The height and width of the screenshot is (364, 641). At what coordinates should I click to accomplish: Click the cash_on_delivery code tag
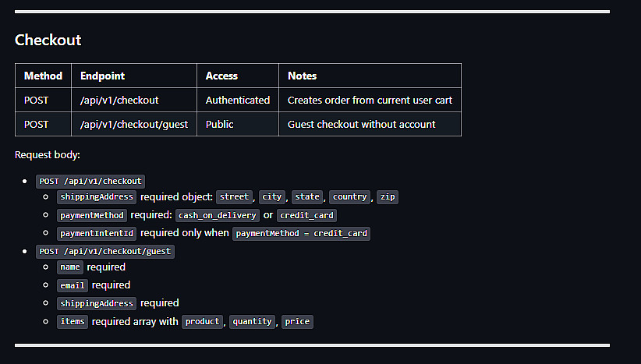click(217, 215)
